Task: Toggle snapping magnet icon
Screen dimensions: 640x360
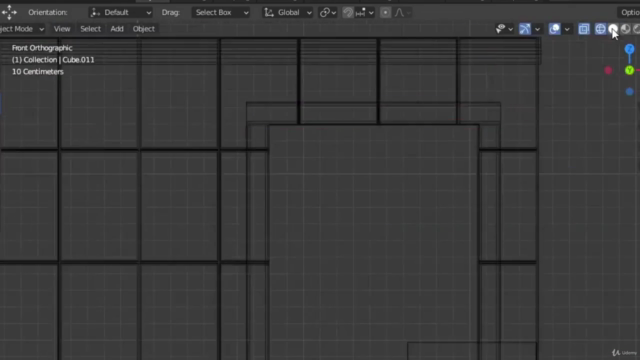Action: pos(348,13)
